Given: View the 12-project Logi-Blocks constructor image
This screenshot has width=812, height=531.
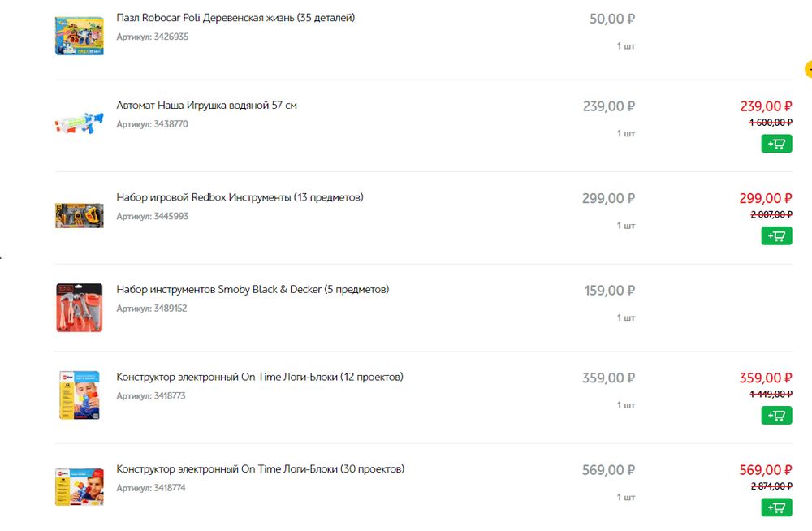Looking at the screenshot, I should (x=79, y=395).
